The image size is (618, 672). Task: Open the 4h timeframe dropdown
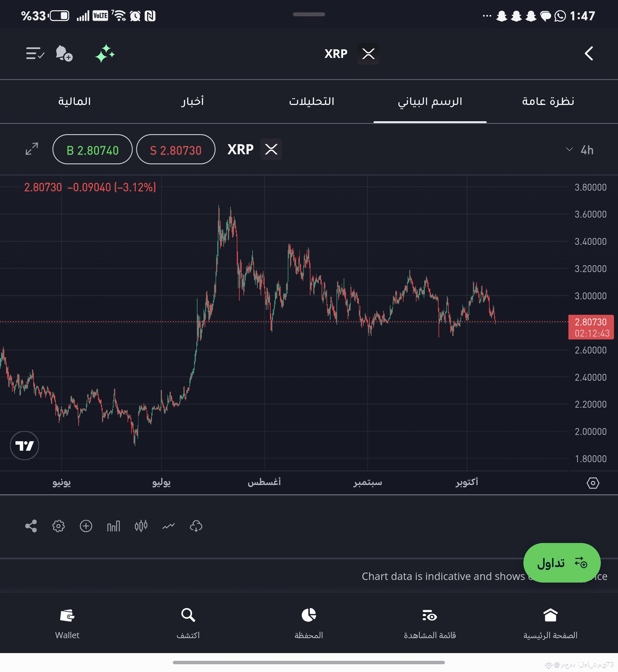580,150
